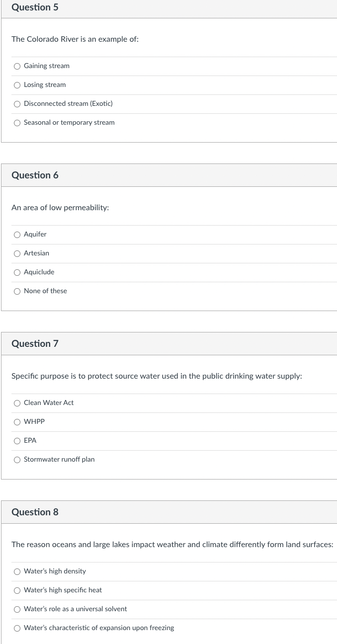Select the Aquiclude answer option
This screenshot has height=644, width=337.
coord(17,272)
